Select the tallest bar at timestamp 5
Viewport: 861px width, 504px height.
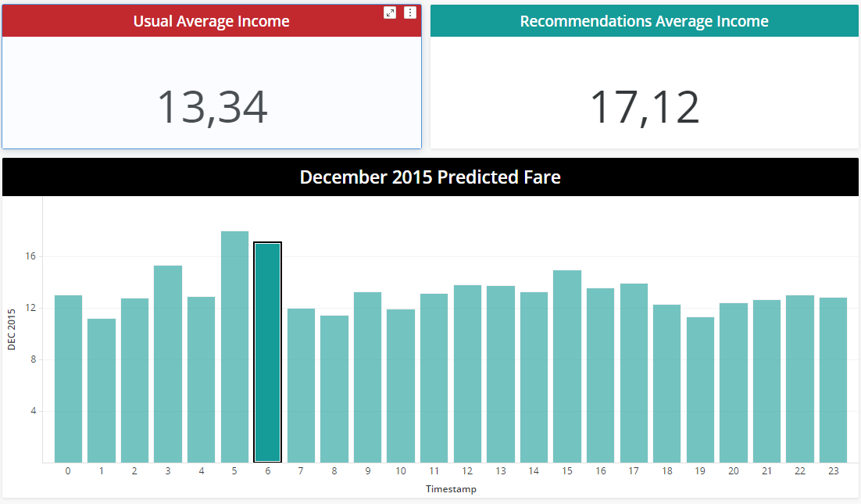pyautogui.click(x=234, y=347)
